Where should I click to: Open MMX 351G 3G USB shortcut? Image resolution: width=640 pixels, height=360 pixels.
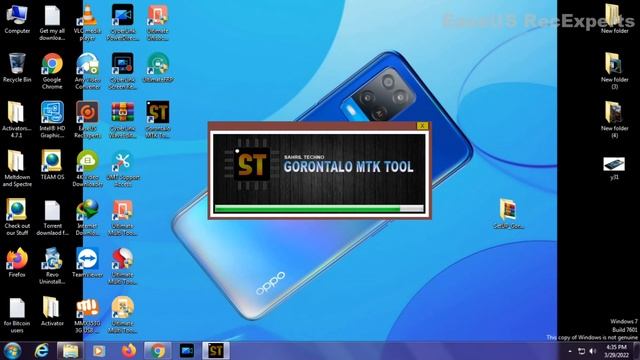coord(87,314)
